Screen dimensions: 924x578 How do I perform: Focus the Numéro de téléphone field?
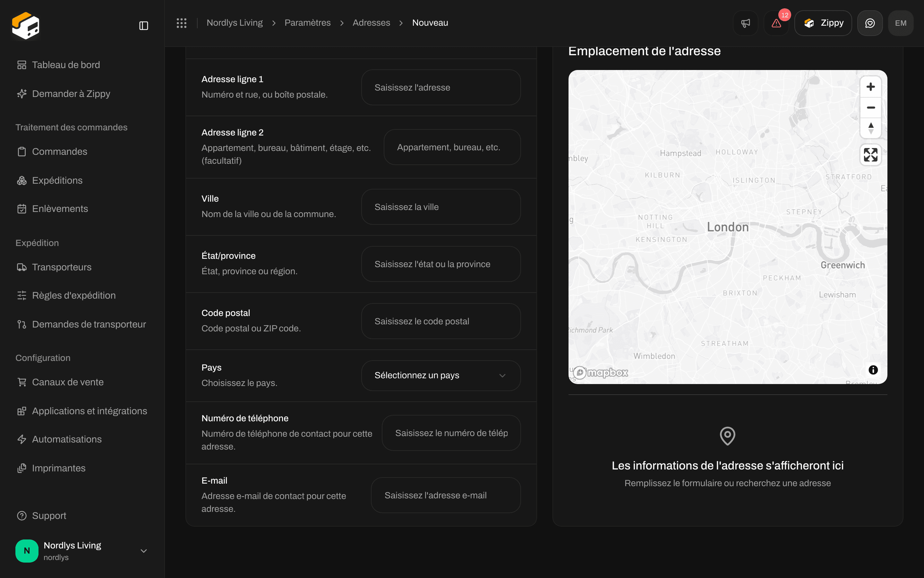click(451, 433)
